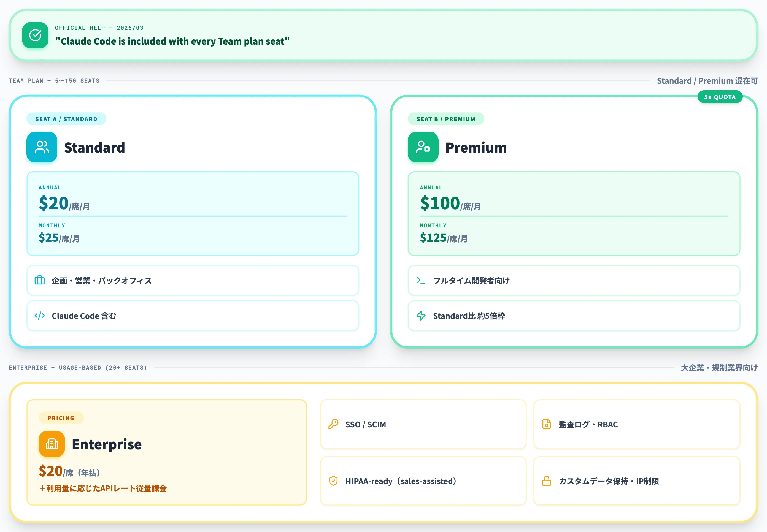Viewport: 767px width, 532px height.
Task: Click the code brackets icon beside Claude Code 含む
Action: click(x=40, y=316)
